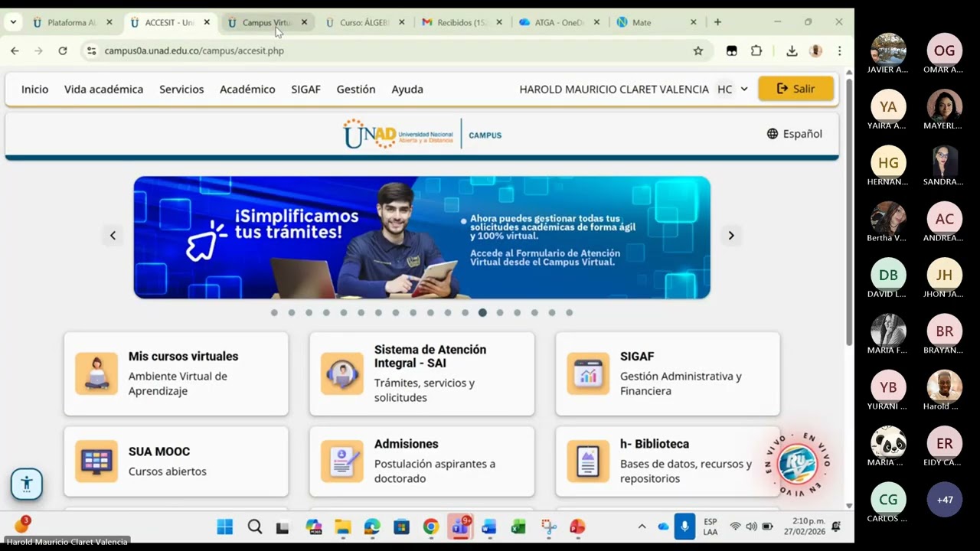Viewport: 980px width, 551px height.
Task: Reload the page in Chrome
Action: point(63,51)
